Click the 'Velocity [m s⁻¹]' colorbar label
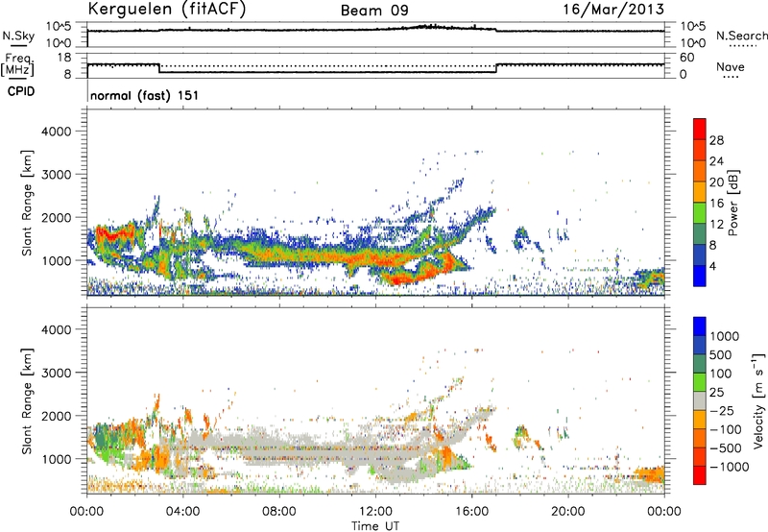 758,400
